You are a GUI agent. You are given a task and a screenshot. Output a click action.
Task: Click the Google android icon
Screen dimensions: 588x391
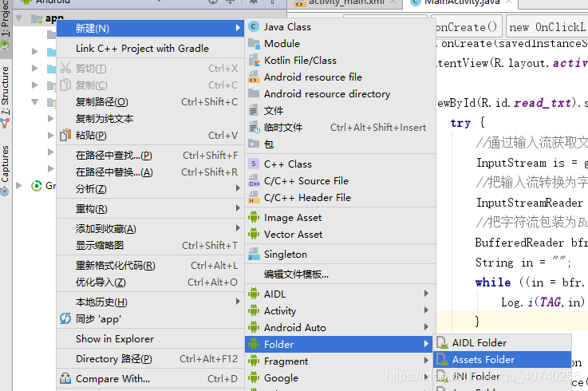pos(254,377)
